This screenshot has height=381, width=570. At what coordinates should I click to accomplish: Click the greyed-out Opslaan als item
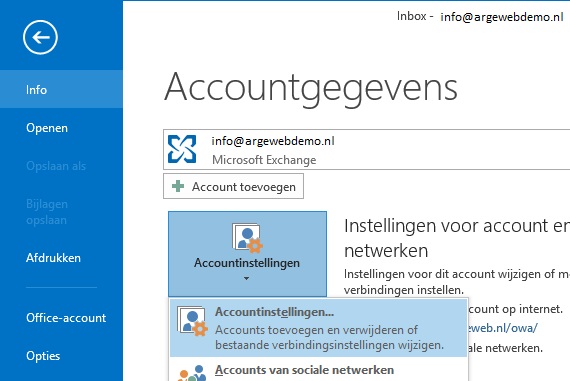(x=56, y=166)
